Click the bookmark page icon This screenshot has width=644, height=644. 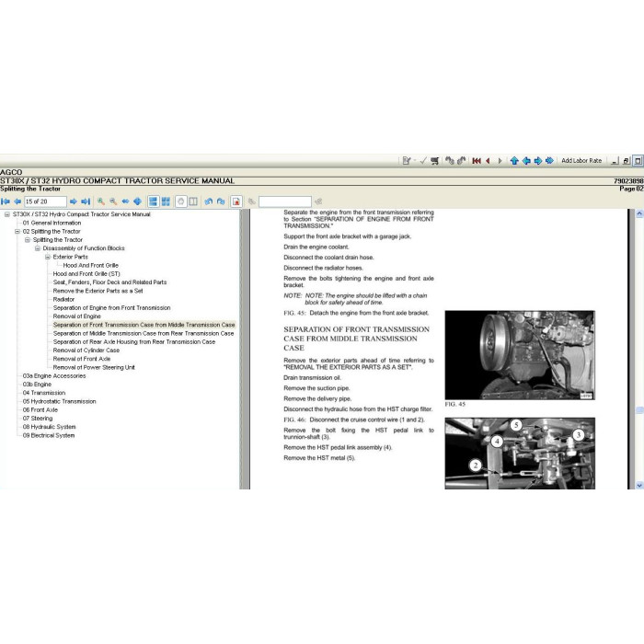click(236, 201)
